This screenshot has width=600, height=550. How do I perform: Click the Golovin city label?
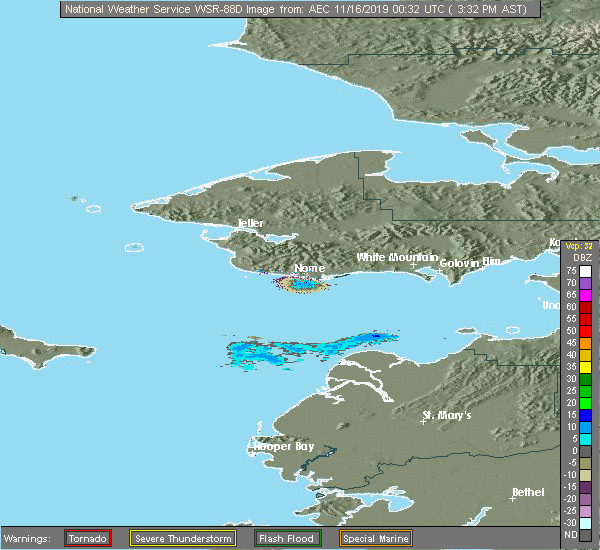460,263
